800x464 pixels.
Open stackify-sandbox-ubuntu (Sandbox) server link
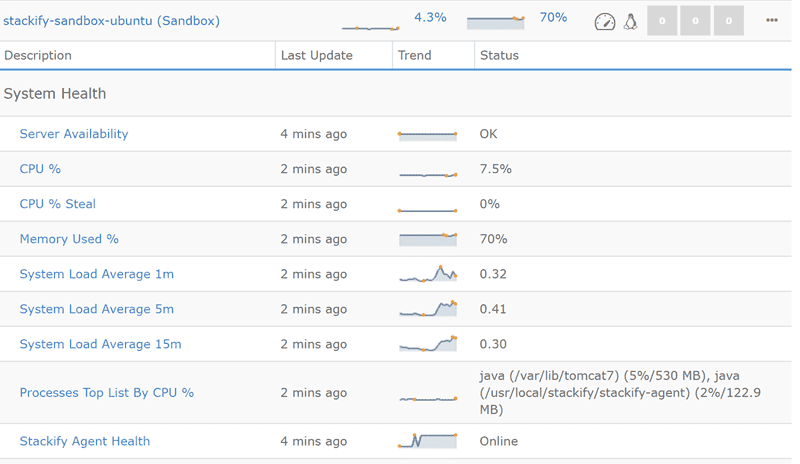point(111,21)
